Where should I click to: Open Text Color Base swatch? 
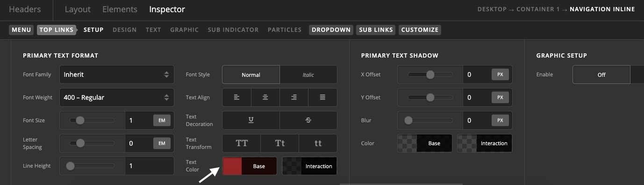(x=250, y=166)
